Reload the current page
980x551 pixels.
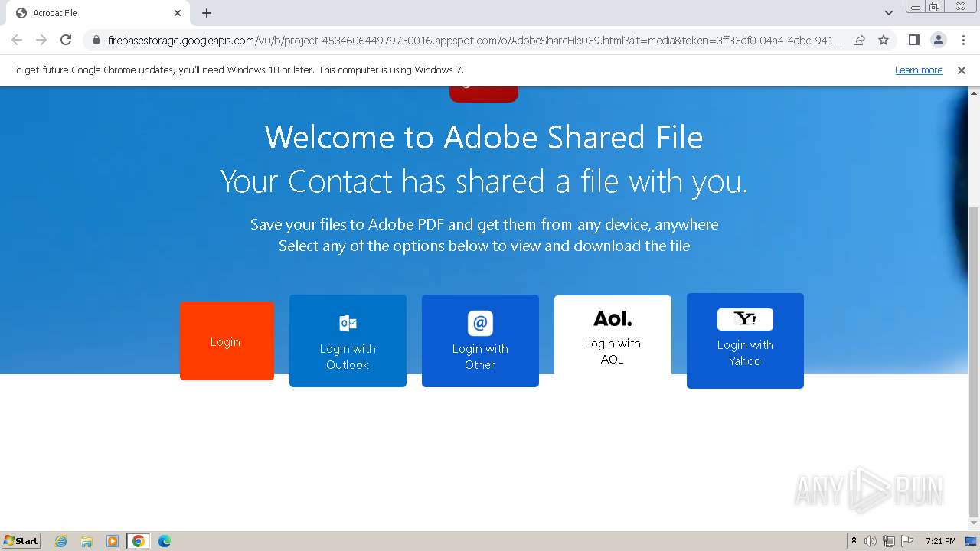(66, 40)
